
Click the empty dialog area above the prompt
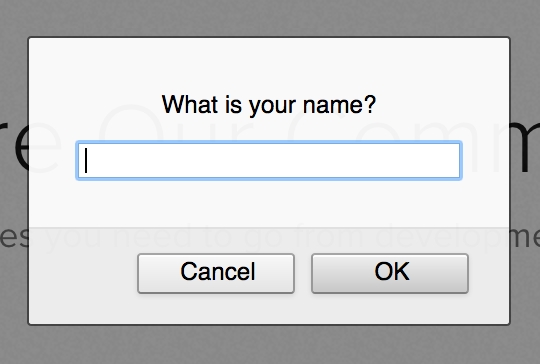click(269, 64)
